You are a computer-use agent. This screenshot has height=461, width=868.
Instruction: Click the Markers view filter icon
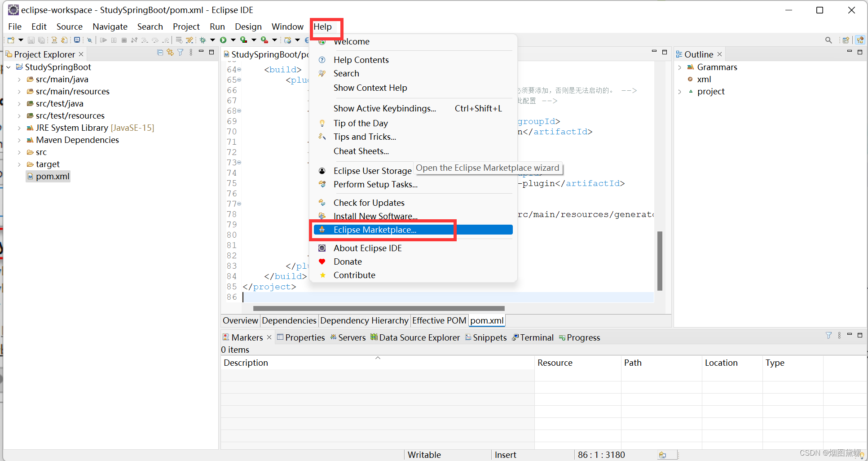pos(828,335)
